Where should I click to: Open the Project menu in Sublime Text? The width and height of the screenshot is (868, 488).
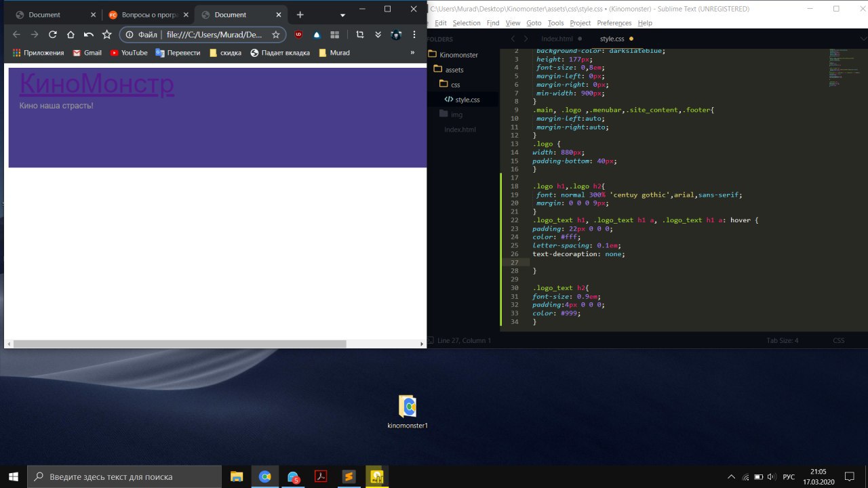(580, 23)
